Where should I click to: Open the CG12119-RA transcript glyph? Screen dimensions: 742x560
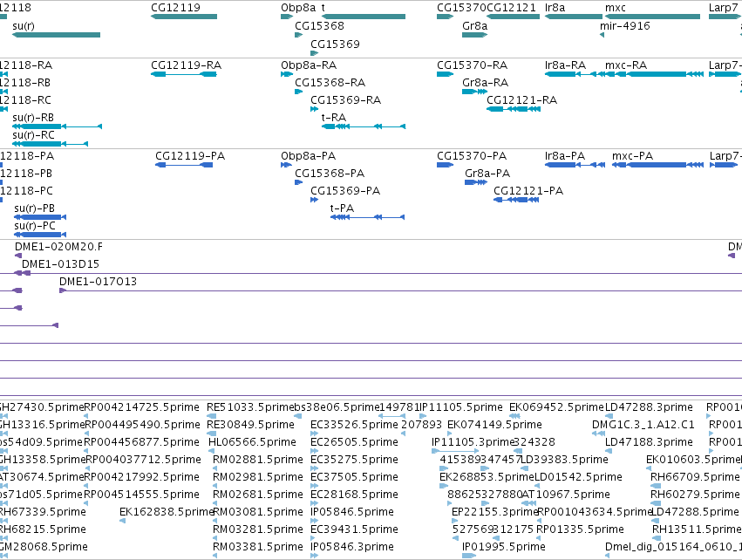184,74
